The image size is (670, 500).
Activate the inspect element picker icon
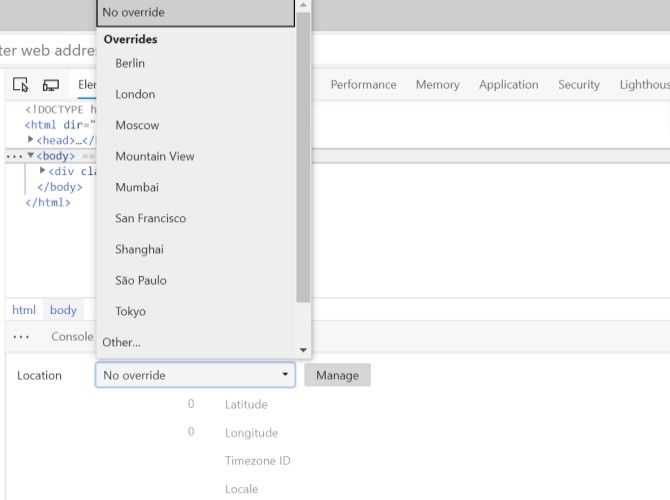point(21,85)
